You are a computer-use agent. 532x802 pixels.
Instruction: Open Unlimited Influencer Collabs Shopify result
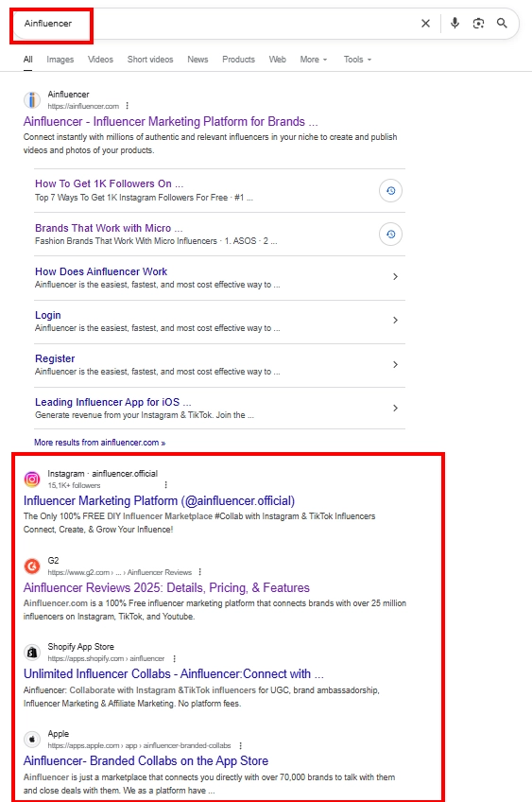click(x=174, y=674)
